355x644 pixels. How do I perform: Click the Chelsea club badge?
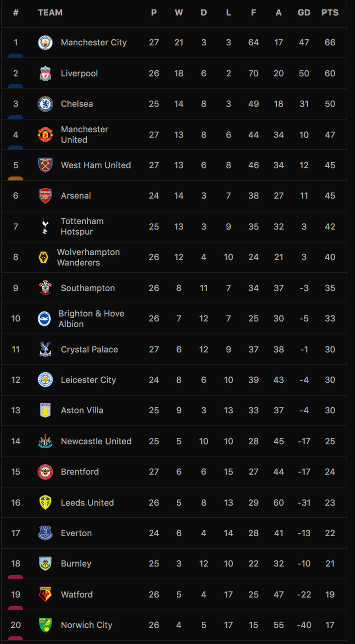(45, 104)
